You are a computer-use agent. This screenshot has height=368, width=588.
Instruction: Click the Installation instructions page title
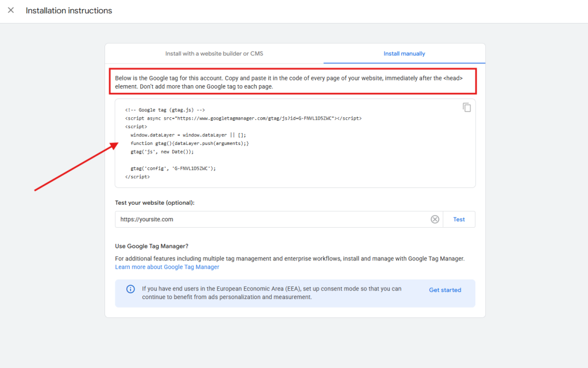coord(69,10)
